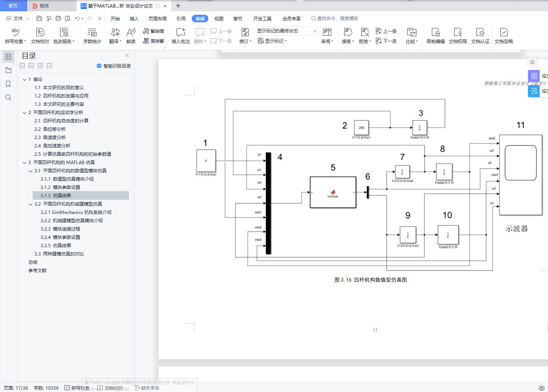Click the 接受 accept changes icon

(x=348, y=33)
